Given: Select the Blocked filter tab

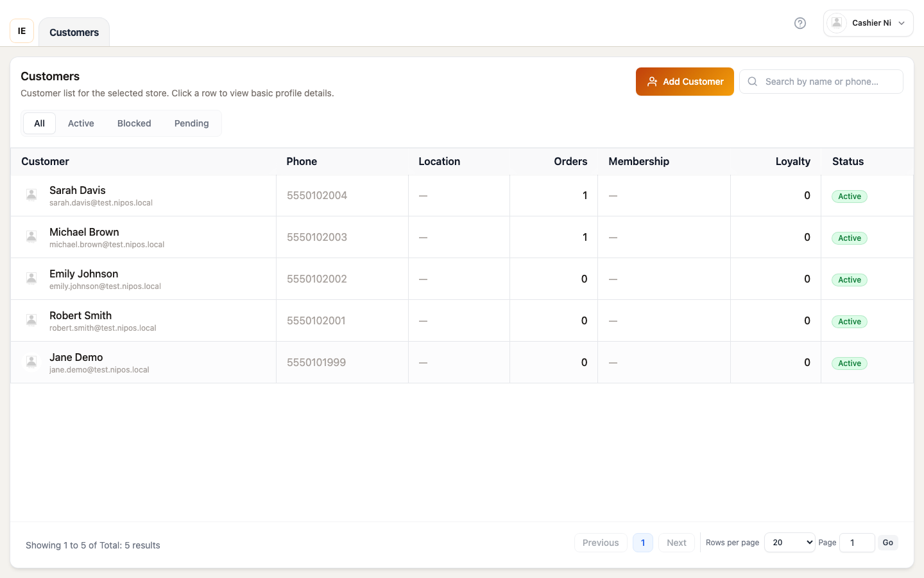Looking at the screenshot, I should click(134, 123).
